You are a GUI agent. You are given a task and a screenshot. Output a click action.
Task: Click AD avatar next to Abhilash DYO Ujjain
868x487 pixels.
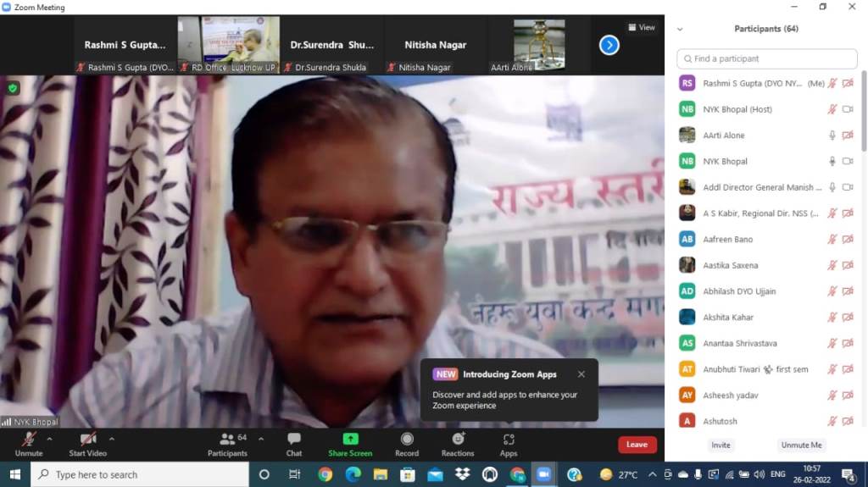point(687,291)
